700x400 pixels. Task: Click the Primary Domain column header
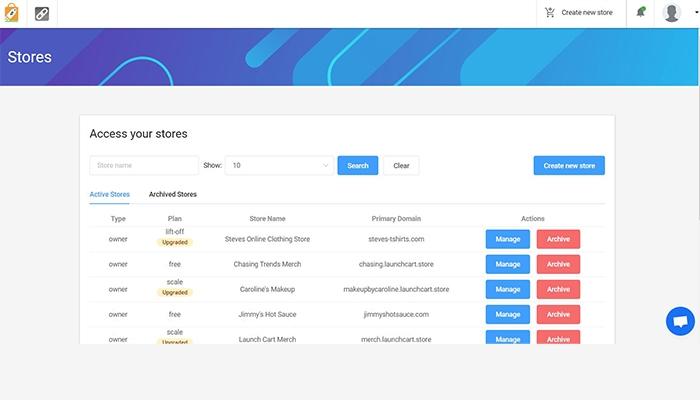click(396, 219)
